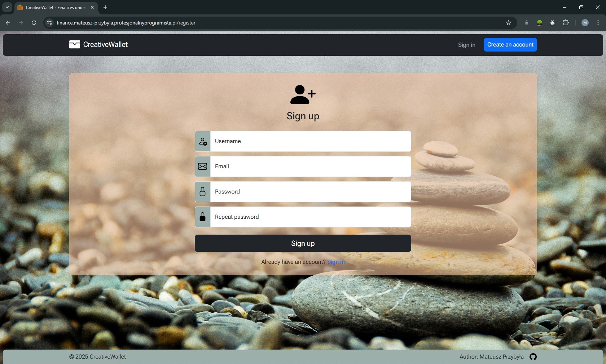
Task: Open a new browser tab
Action: [105, 7]
